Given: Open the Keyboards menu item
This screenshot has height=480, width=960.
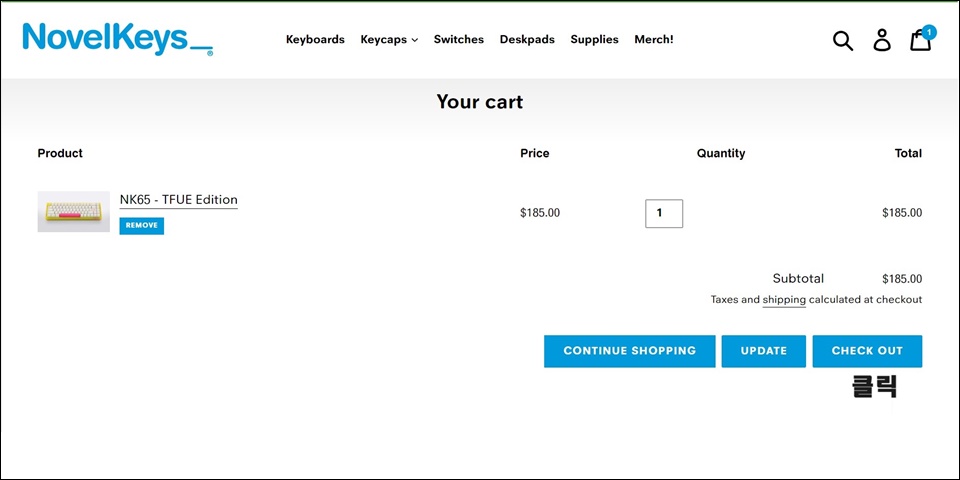Looking at the screenshot, I should (x=315, y=39).
